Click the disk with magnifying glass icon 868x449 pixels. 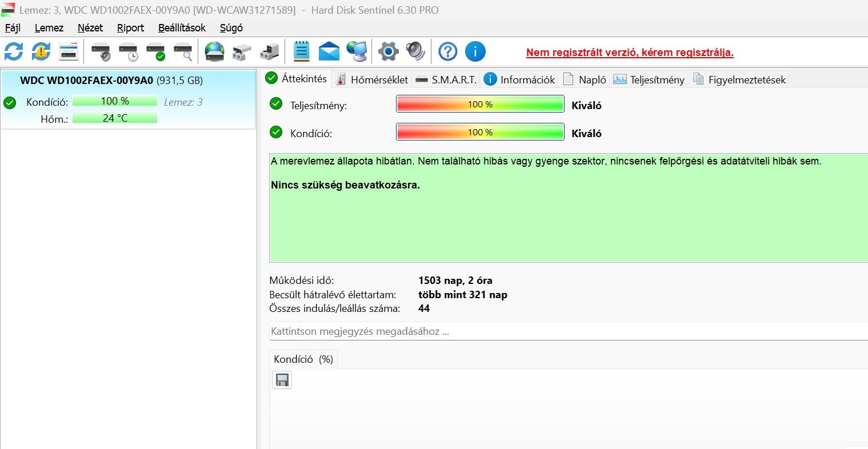coord(183,51)
